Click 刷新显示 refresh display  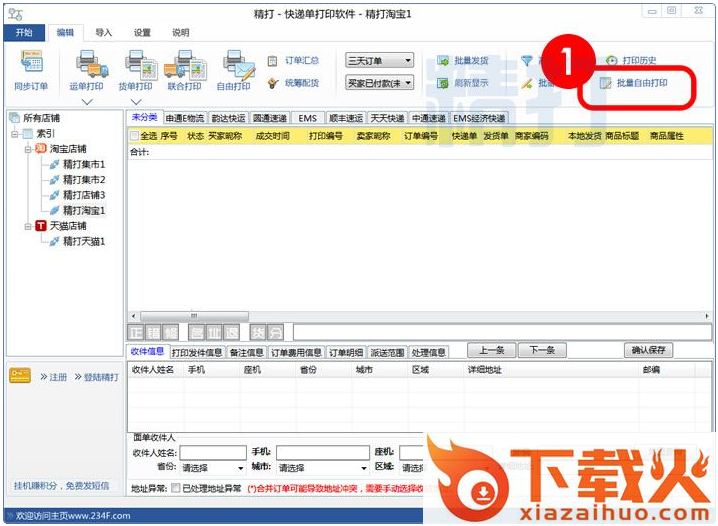[x=462, y=83]
